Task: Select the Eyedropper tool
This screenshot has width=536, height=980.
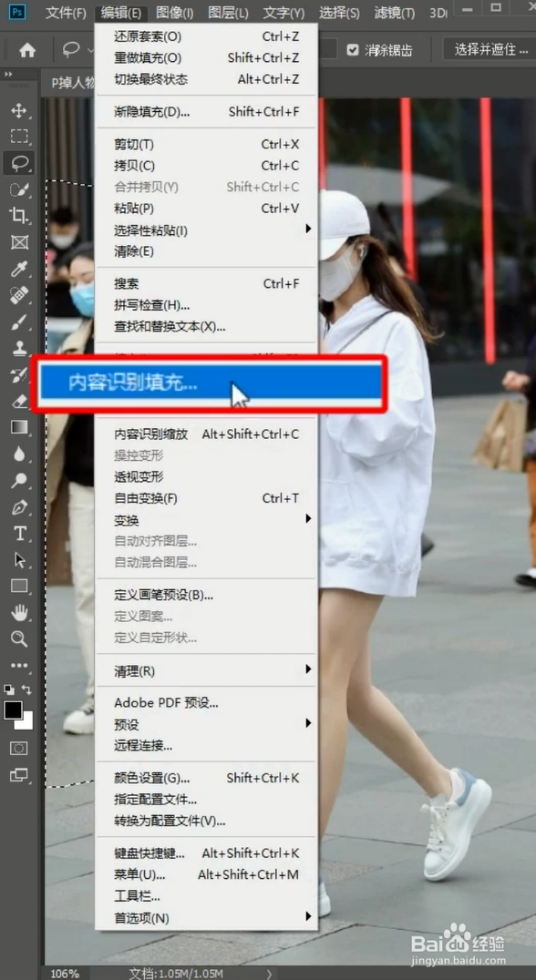Action: [19, 269]
